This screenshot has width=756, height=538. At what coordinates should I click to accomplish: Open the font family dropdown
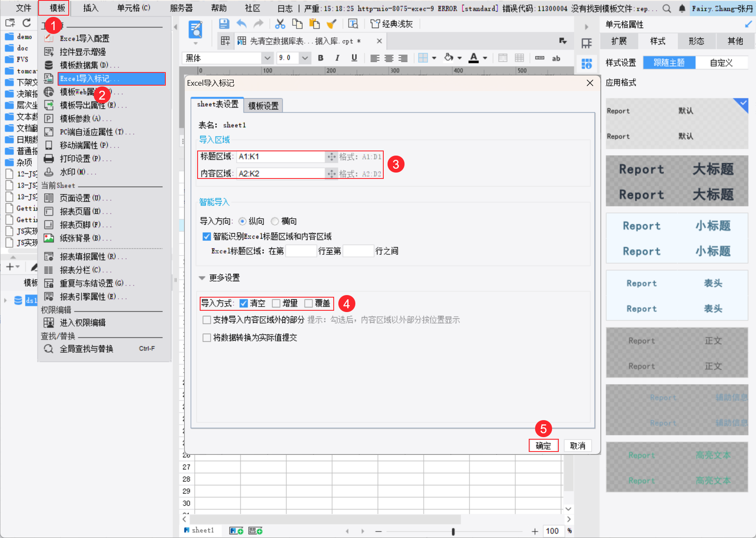(x=267, y=58)
